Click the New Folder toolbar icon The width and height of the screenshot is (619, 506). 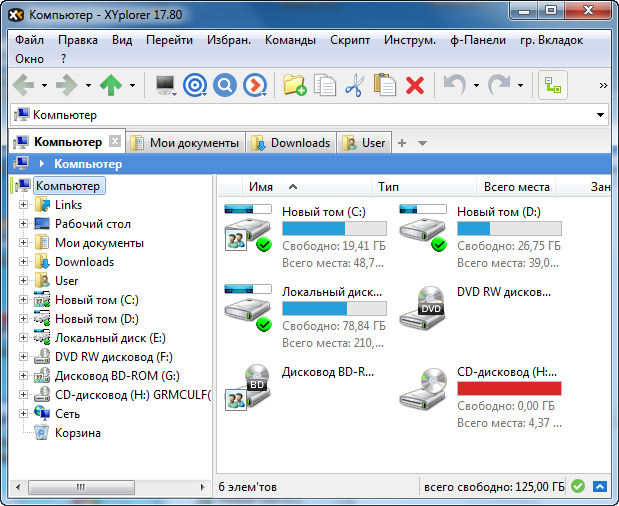pyautogui.click(x=294, y=86)
